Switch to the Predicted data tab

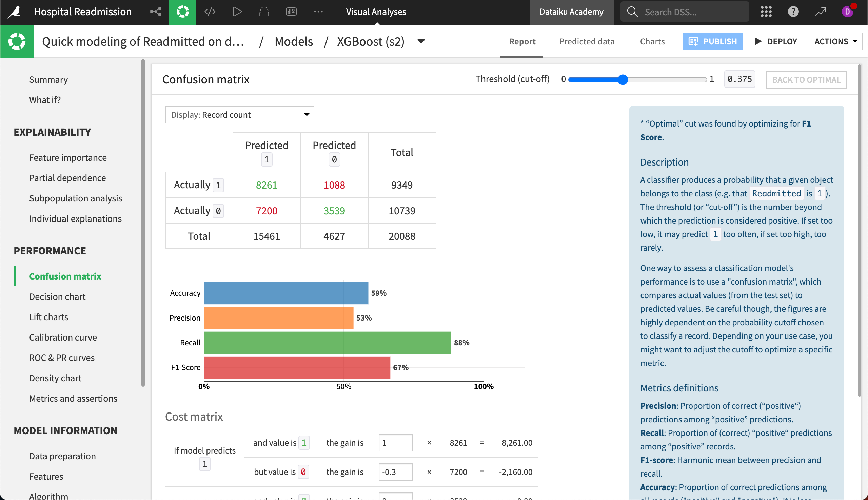pos(587,41)
